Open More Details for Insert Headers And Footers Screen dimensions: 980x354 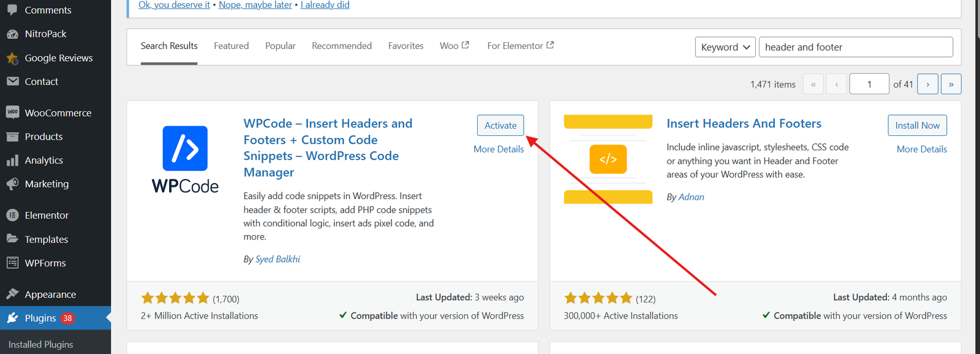922,149
